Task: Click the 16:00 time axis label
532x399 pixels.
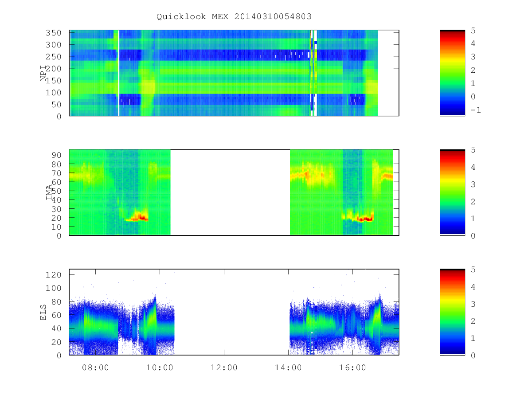Action: [353, 367]
